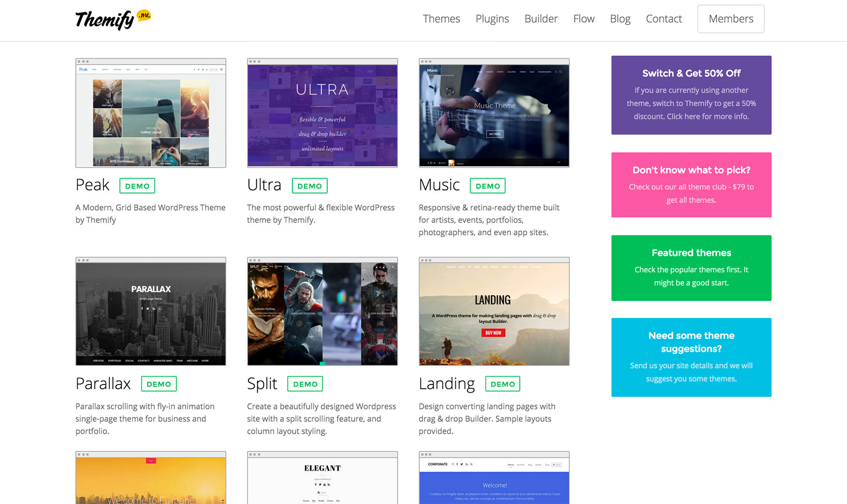Go to the Builder page

pyautogui.click(x=541, y=19)
